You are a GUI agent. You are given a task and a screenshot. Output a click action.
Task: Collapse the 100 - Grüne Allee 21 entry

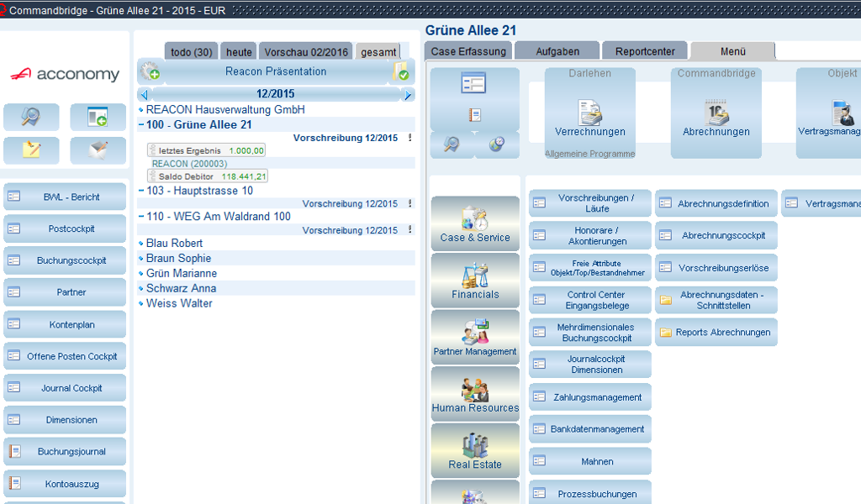141,125
